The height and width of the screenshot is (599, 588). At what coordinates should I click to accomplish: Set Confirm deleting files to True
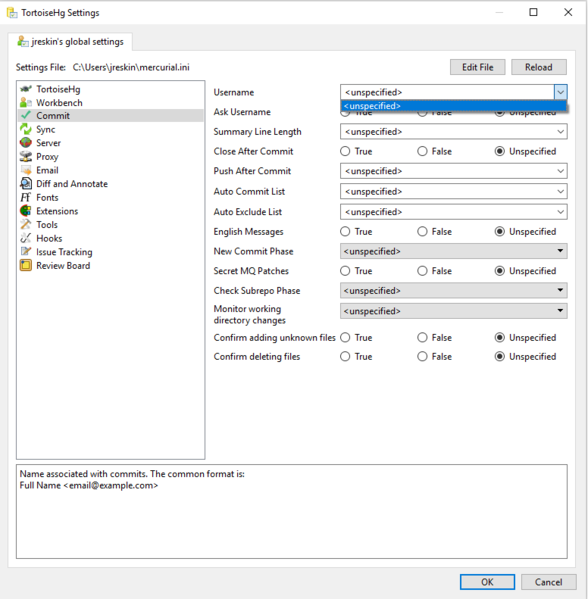(345, 356)
